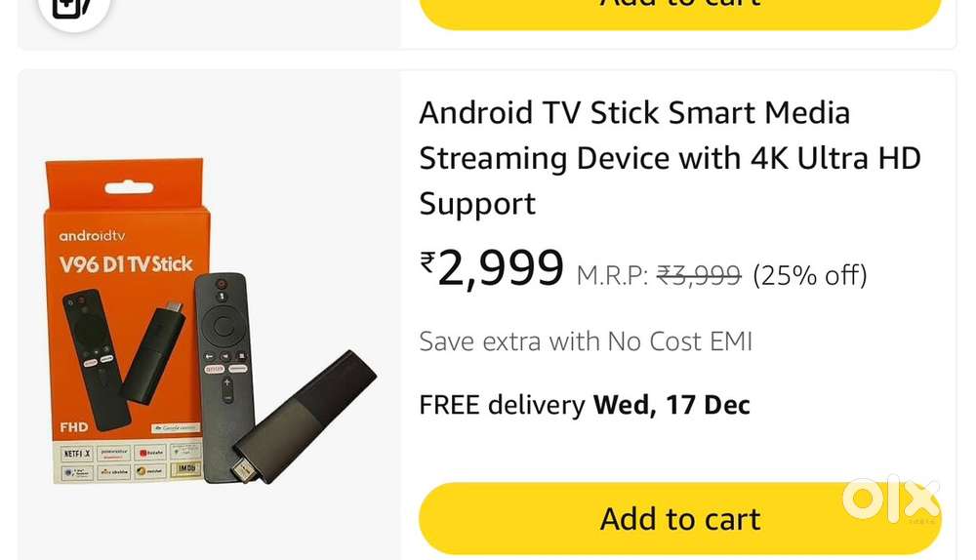Add the Android TV Stick to cart
This screenshot has width=976, height=560.
point(679,518)
